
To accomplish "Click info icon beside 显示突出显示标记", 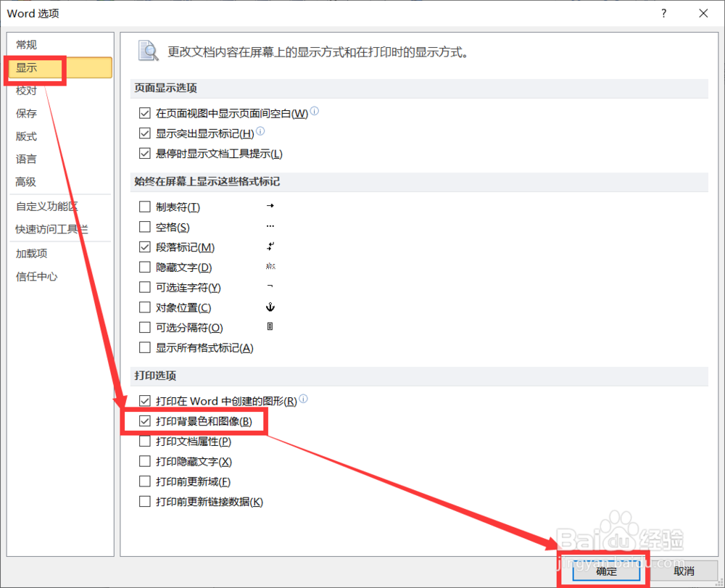I will point(261,131).
